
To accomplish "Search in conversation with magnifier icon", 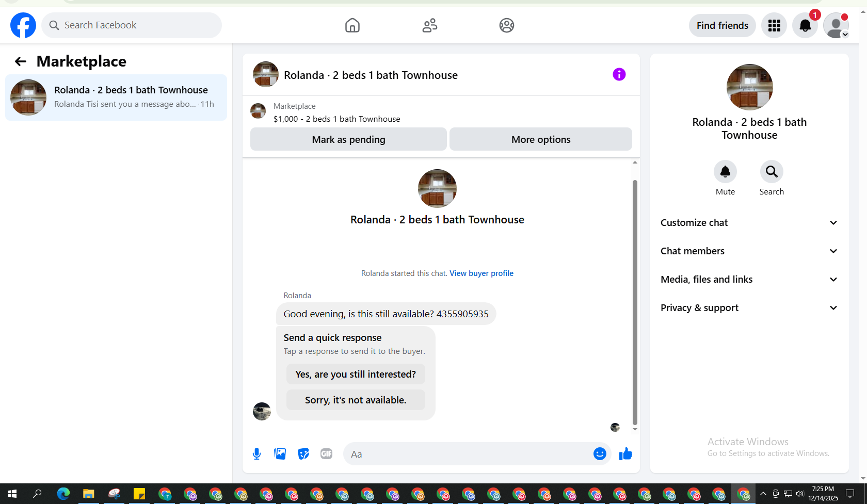I will 772,171.
